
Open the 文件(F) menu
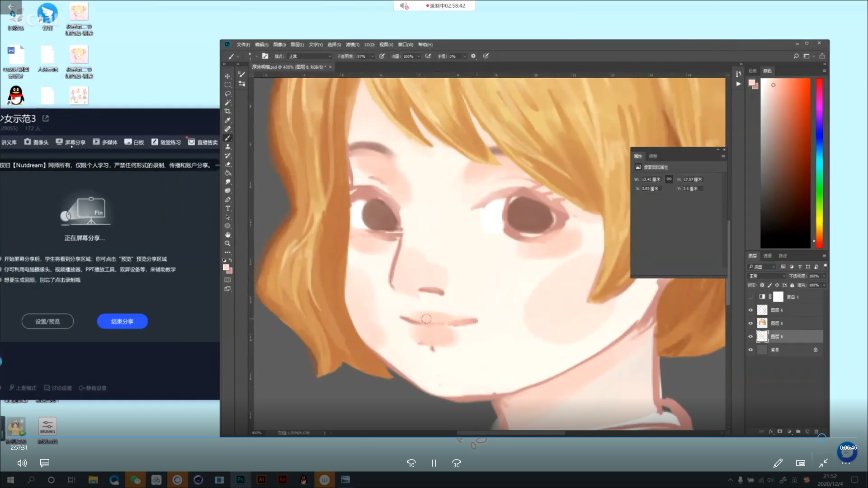(243, 44)
